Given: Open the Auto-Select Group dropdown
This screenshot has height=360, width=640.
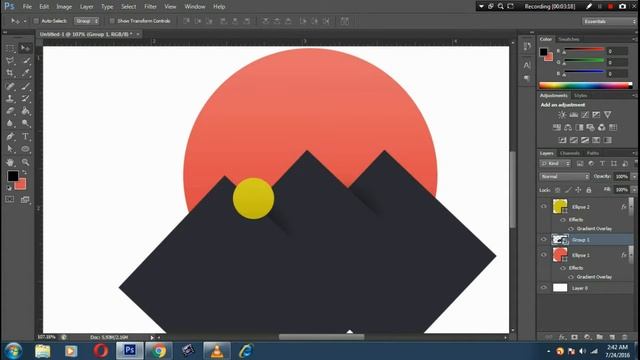Looking at the screenshot, I should coord(87,21).
